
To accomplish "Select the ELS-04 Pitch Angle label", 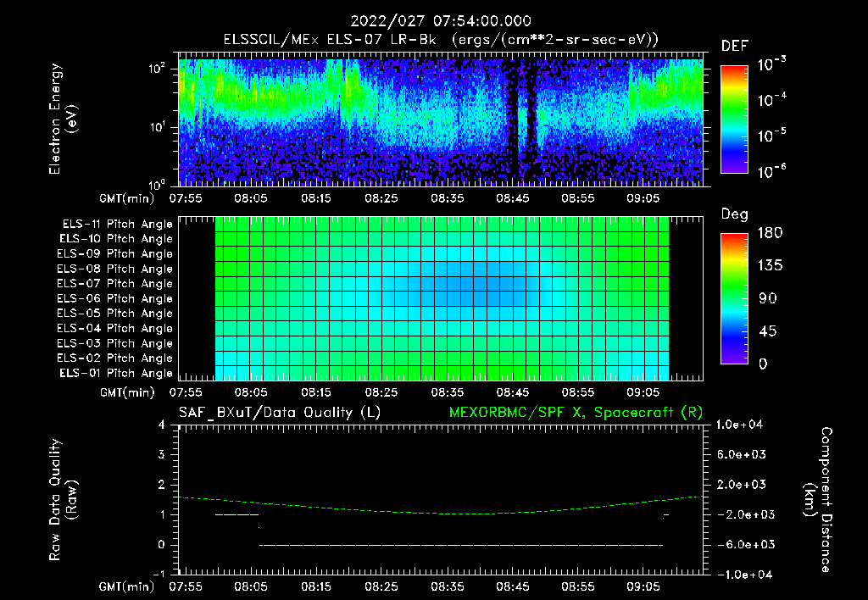I will point(114,329).
